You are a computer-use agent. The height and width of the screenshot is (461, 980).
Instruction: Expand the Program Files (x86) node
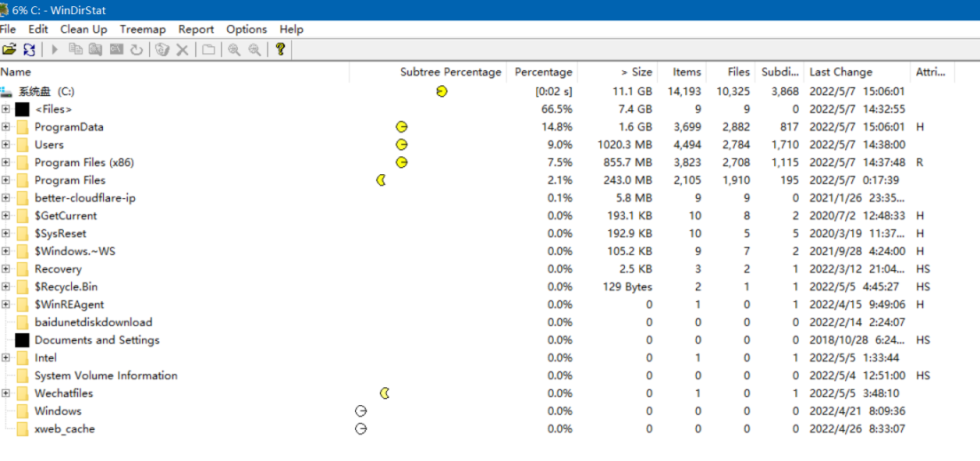(6, 163)
